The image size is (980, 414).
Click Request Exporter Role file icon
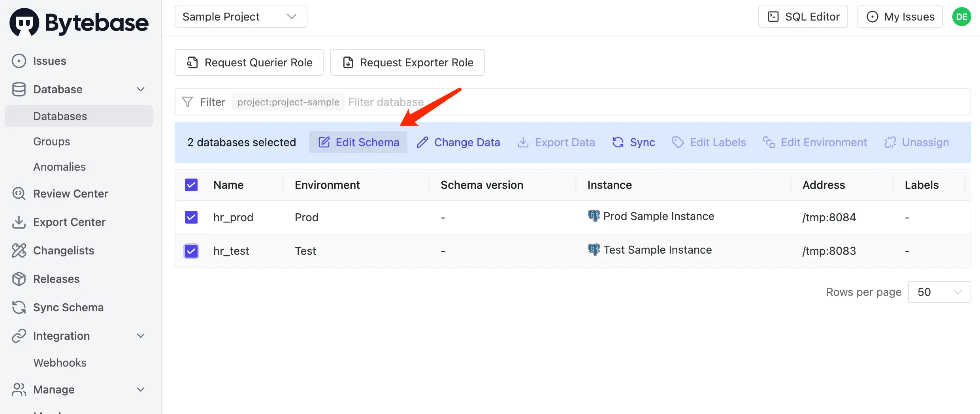tap(348, 62)
